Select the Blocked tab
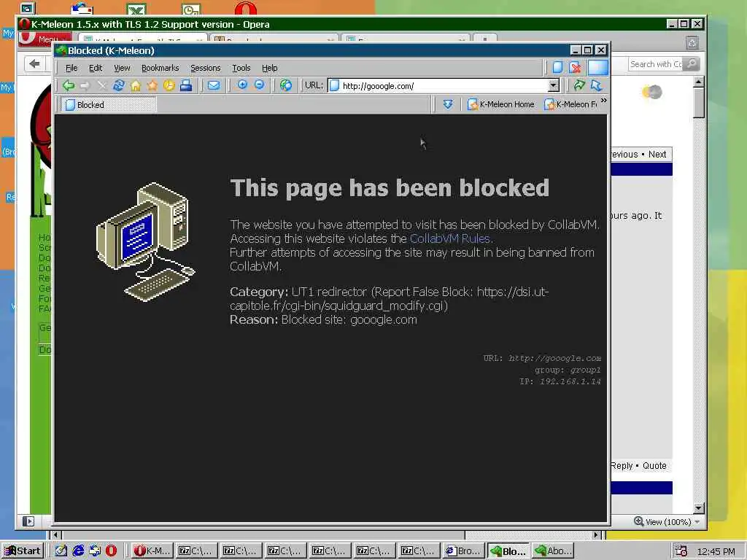747x560 pixels. (109, 105)
